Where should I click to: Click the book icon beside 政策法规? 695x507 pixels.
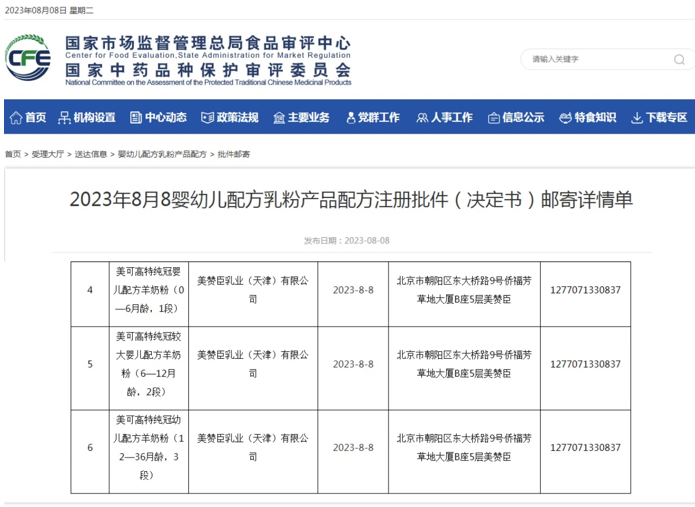click(207, 117)
